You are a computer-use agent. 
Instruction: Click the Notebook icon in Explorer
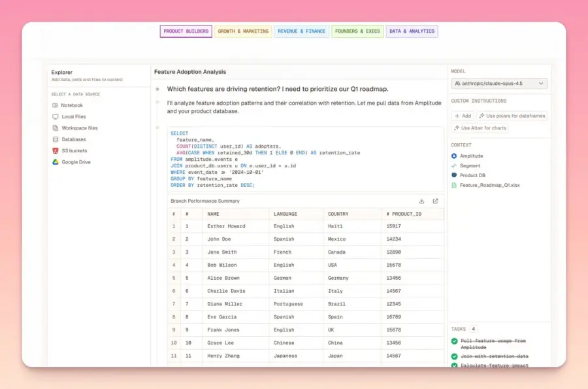click(55, 105)
